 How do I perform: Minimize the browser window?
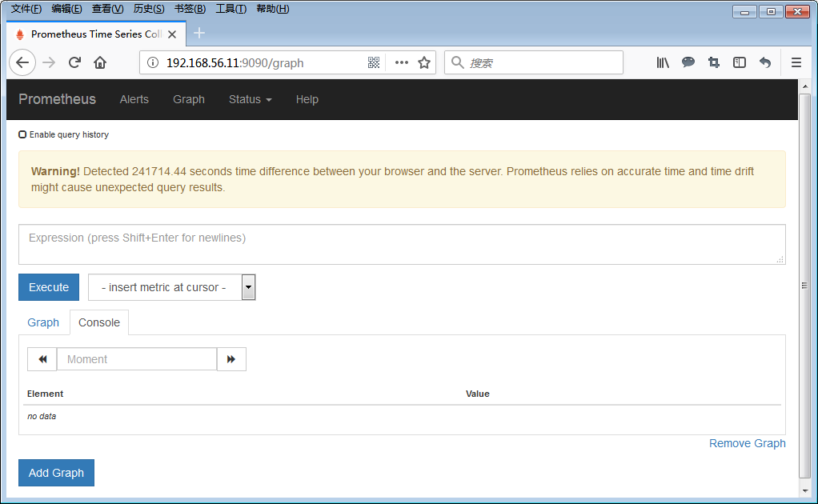click(744, 11)
